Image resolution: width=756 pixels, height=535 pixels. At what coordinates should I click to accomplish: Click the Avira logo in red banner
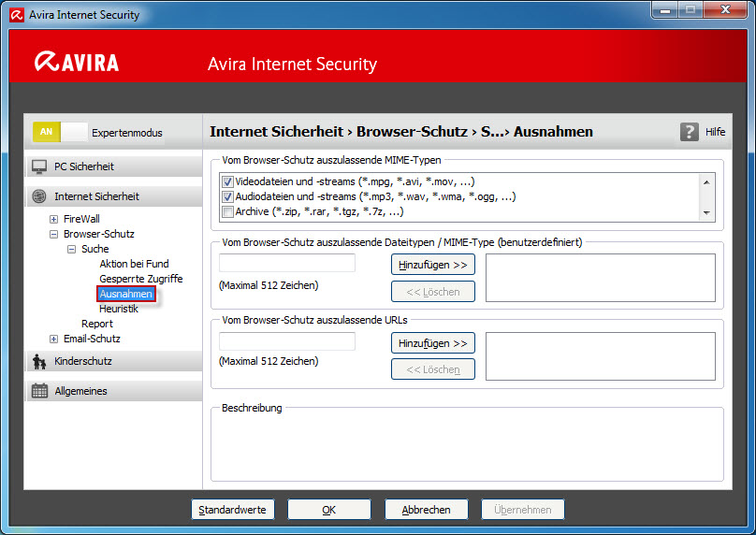(x=77, y=62)
